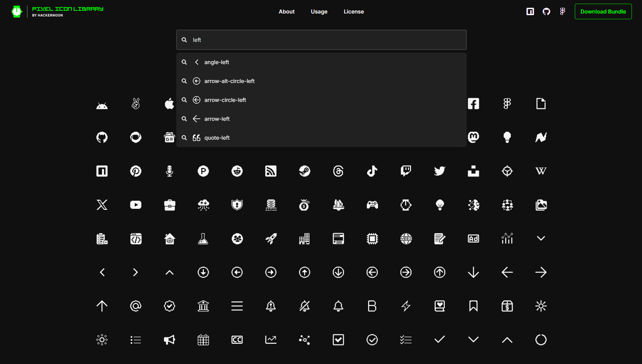
Task: Select the Android icon
Action: pos(102,106)
